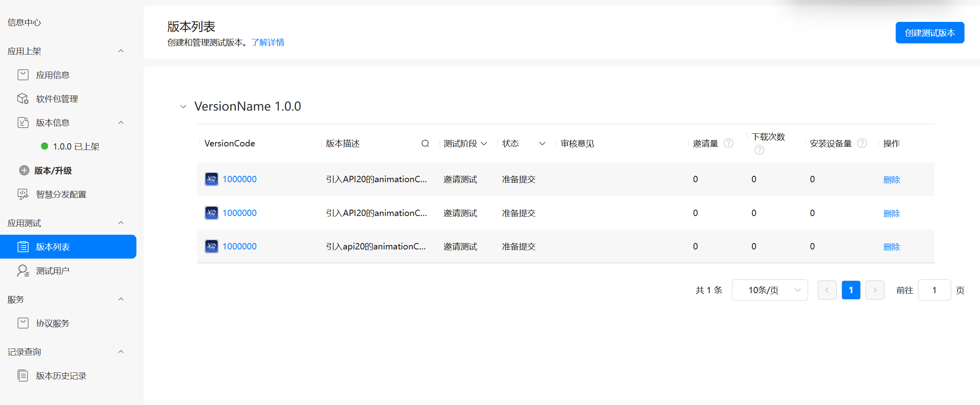The width and height of the screenshot is (980, 405).
Task: Click the 前往 page number input field
Action: pos(934,290)
